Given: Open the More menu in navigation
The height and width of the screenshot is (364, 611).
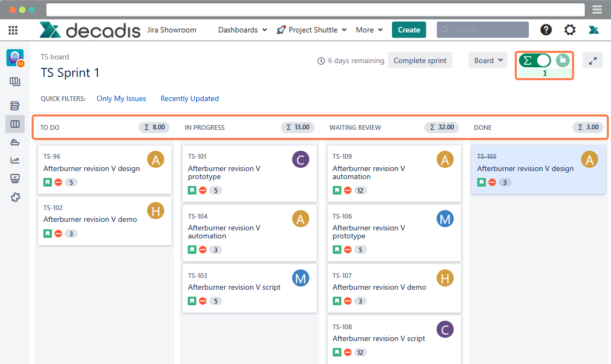Looking at the screenshot, I should 369,30.
